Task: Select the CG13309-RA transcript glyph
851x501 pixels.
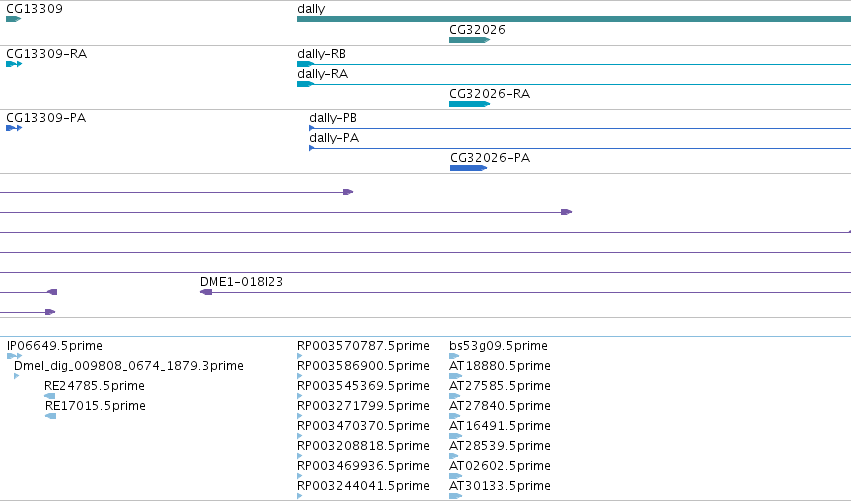Action: 14,64
